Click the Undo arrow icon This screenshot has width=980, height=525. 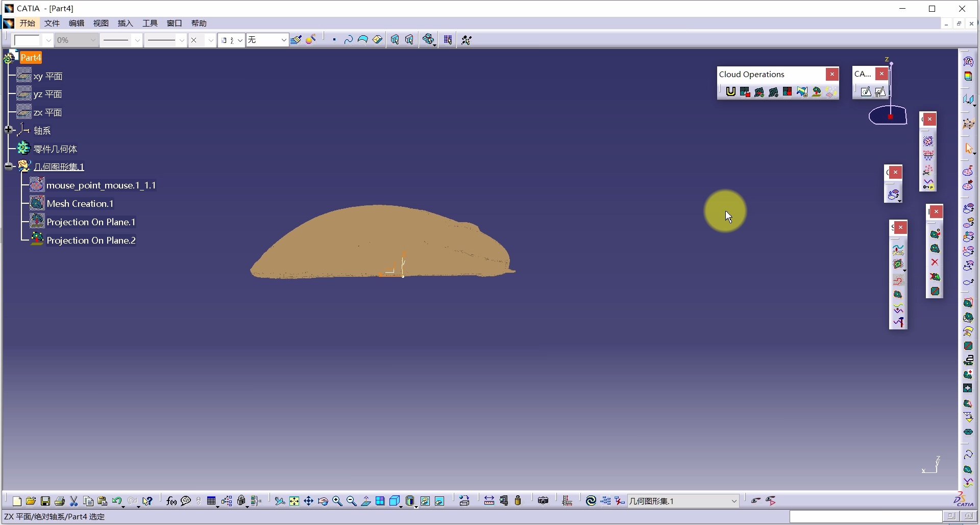click(117, 501)
